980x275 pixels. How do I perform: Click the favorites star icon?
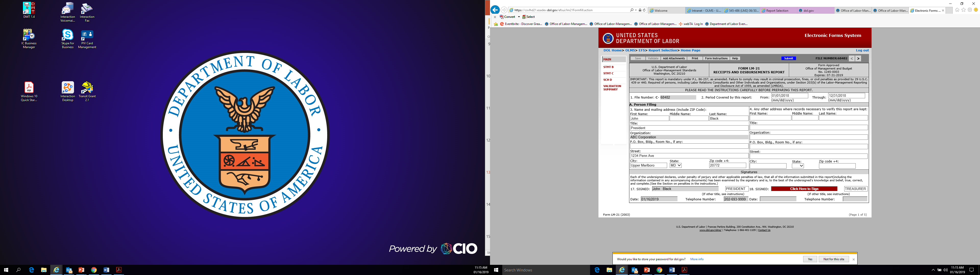[x=964, y=10]
